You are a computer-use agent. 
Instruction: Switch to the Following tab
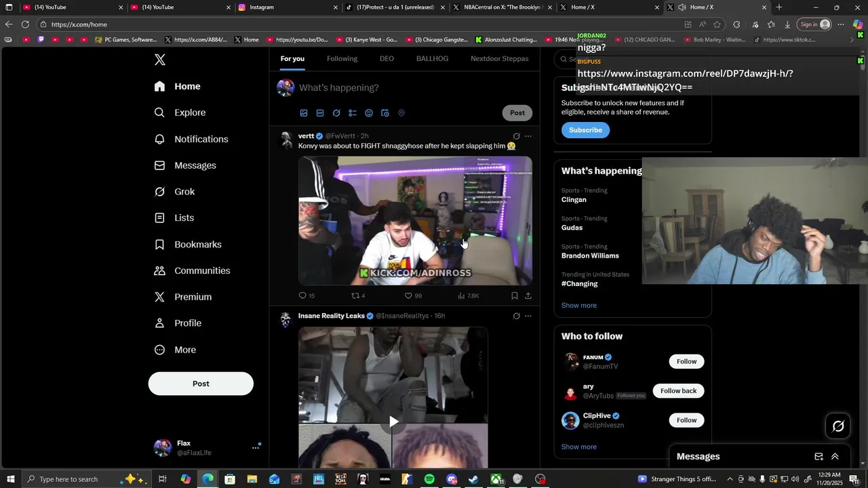click(342, 58)
